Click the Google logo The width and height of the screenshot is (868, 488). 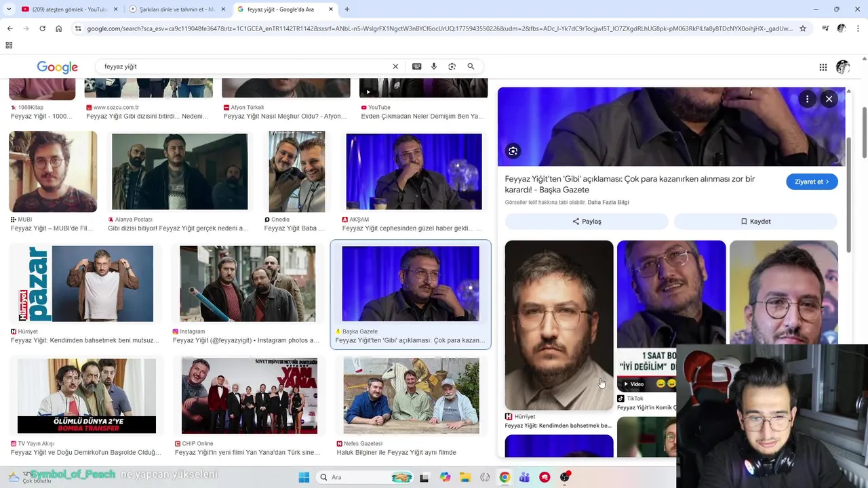pos(58,67)
